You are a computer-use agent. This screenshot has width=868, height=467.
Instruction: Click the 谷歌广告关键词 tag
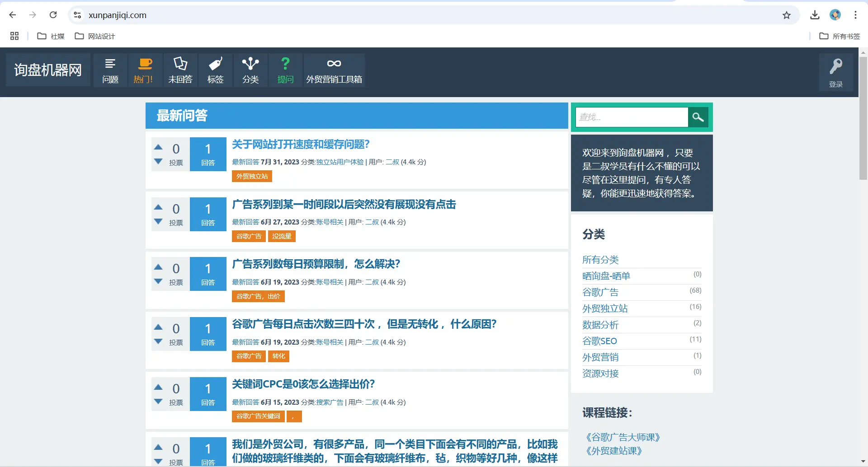pos(258,416)
